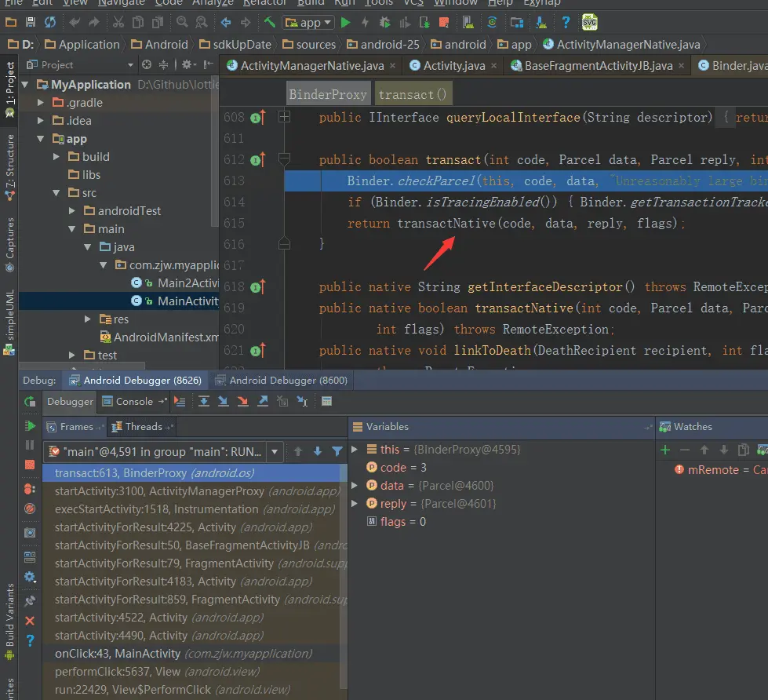Expand the data Parcel variable
Screen dimensions: 768x700
click(x=355, y=486)
